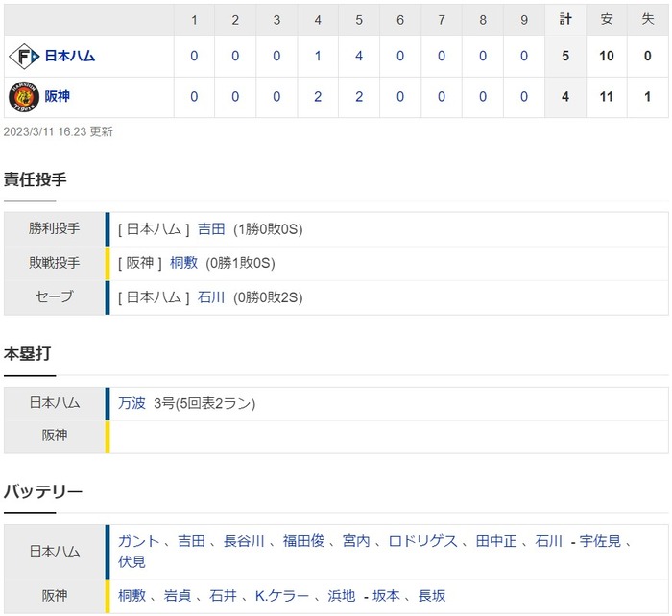
Task: Open catcher 伏見 link
Action: point(132,561)
